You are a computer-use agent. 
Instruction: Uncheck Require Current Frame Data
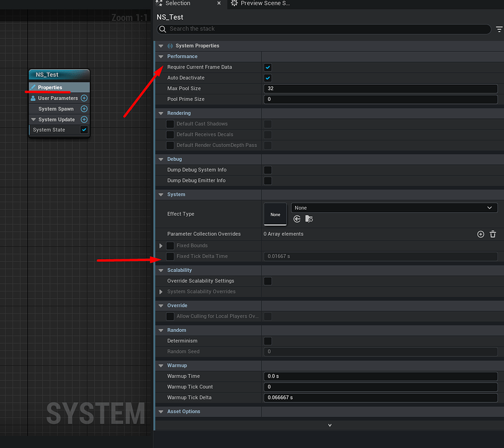267,67
